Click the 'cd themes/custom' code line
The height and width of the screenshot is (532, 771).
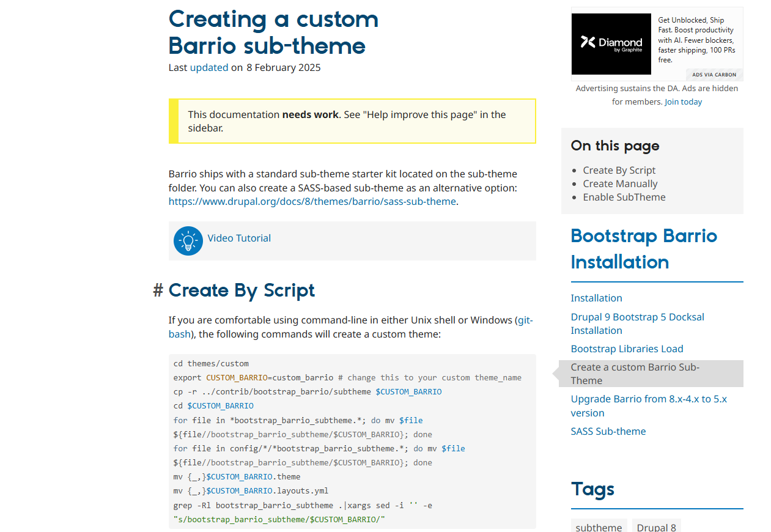pyautogui.click(x=211, y=363)
